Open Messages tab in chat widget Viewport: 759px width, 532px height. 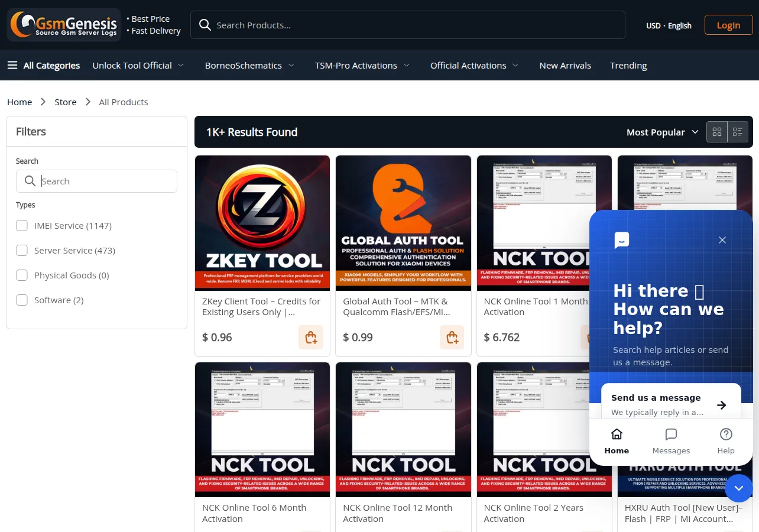pos(671,442)
